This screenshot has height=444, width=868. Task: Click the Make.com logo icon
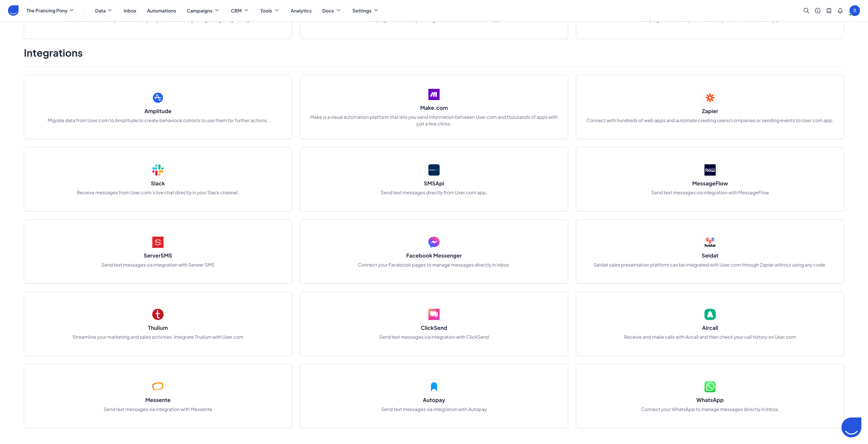434,94
